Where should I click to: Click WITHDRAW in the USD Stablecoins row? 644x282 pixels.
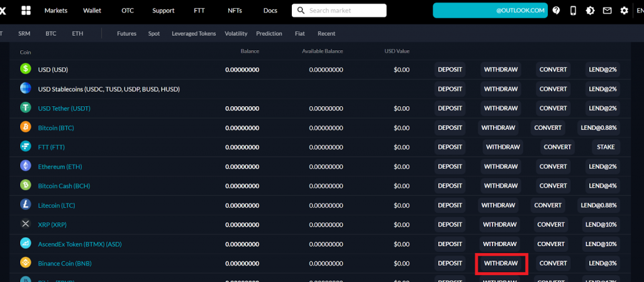(501, 89)
